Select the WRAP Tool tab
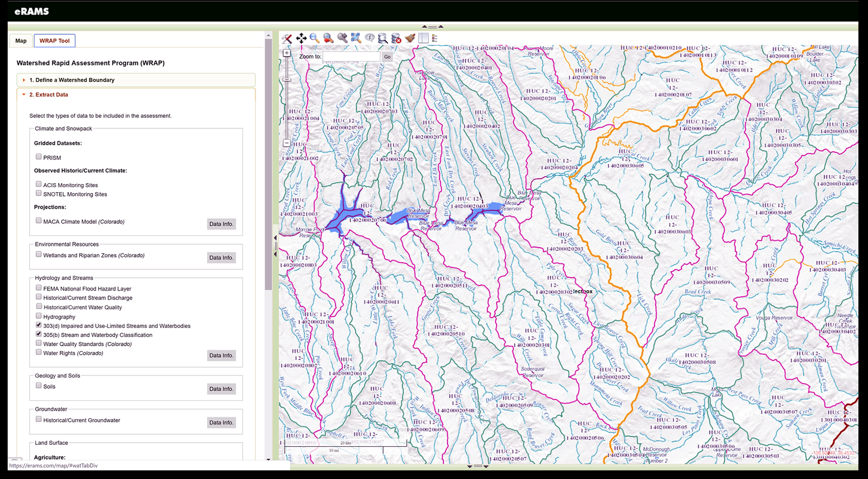 tap(55, 41)
